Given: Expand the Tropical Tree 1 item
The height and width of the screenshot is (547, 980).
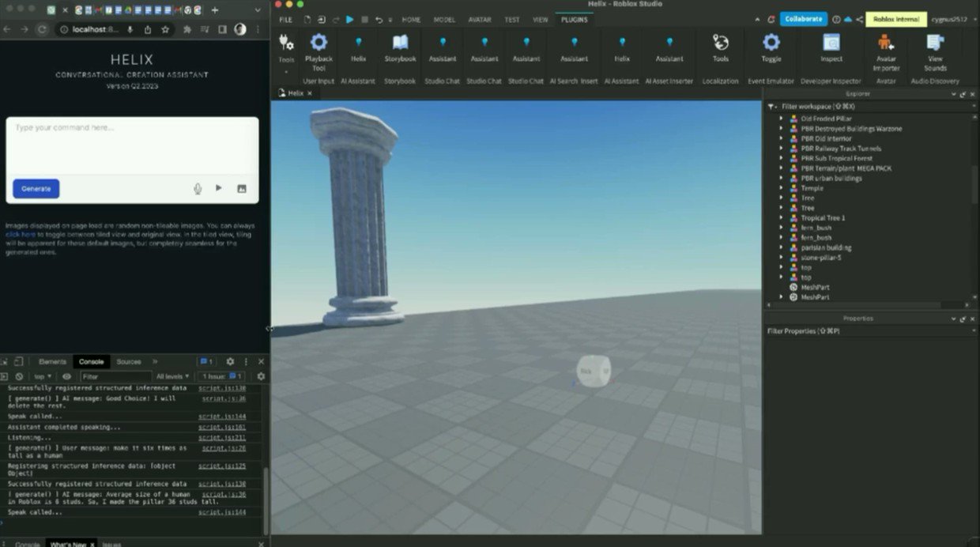Looking at the screenshot, I should coord(781,217).
